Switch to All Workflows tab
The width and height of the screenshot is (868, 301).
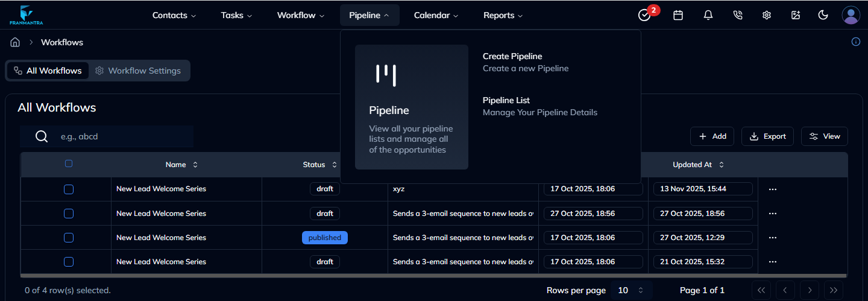[48, 71]
